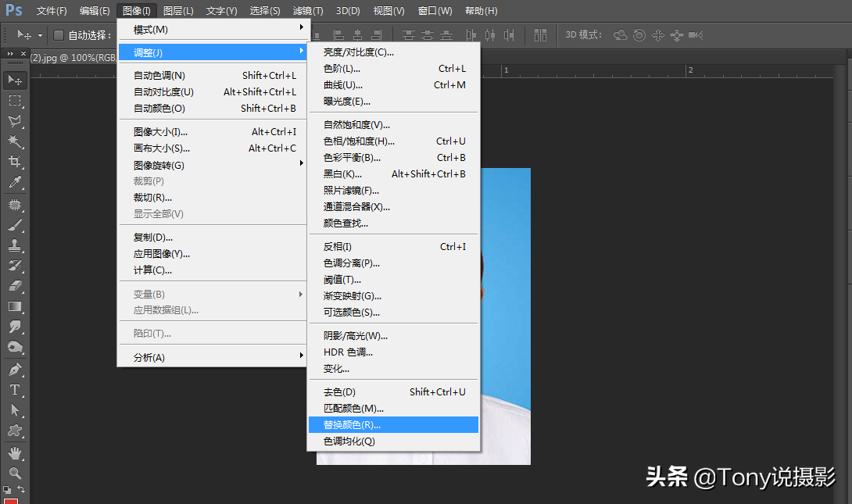Select the Clone Stamp tool
Screen dimensions: 852x504
[15, 245]
